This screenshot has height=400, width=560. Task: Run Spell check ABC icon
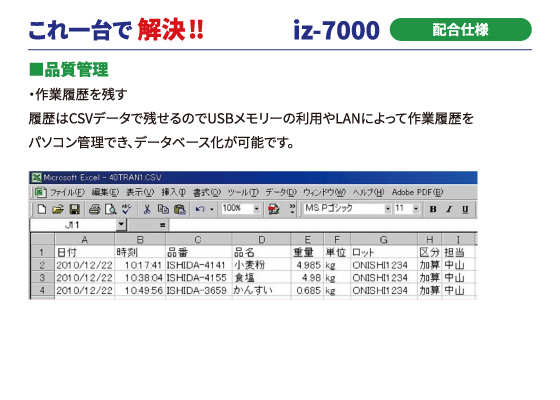click(x=126, y=209)
